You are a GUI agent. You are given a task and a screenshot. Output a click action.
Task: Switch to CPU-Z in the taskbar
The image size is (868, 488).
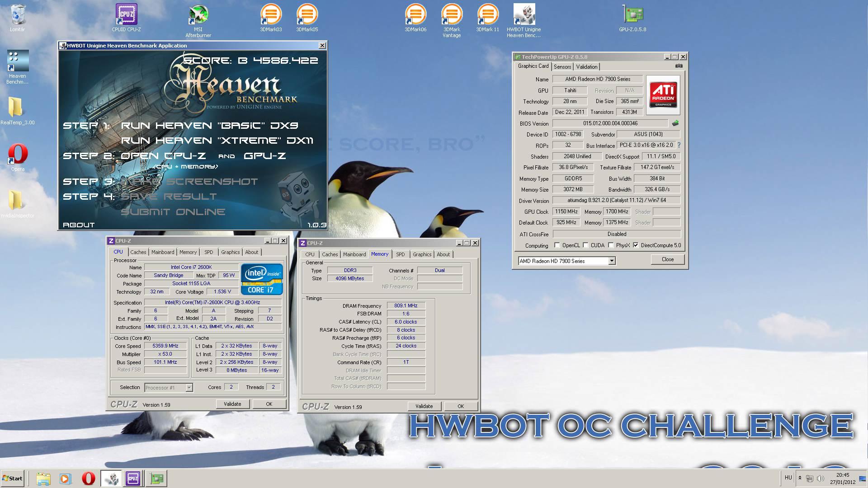click(133, 479)
